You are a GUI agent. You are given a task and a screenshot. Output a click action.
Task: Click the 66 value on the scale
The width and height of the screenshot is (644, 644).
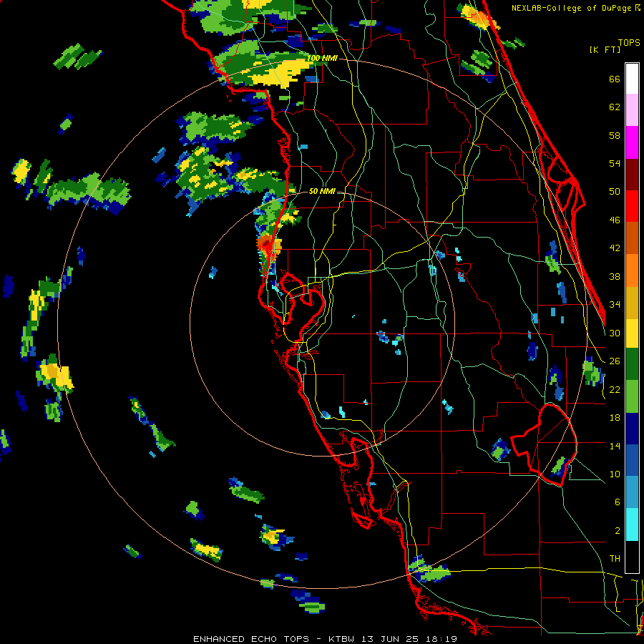coord(615,79)
